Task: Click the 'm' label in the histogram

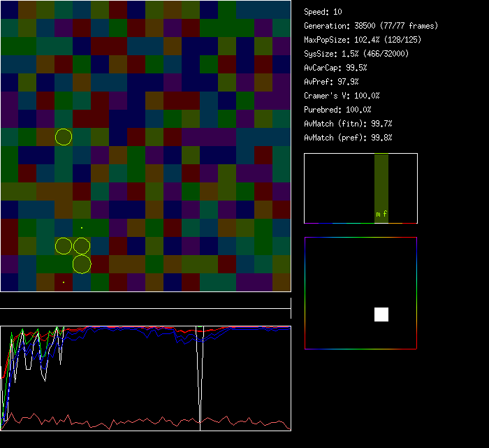Action: (x=378, y=215)
